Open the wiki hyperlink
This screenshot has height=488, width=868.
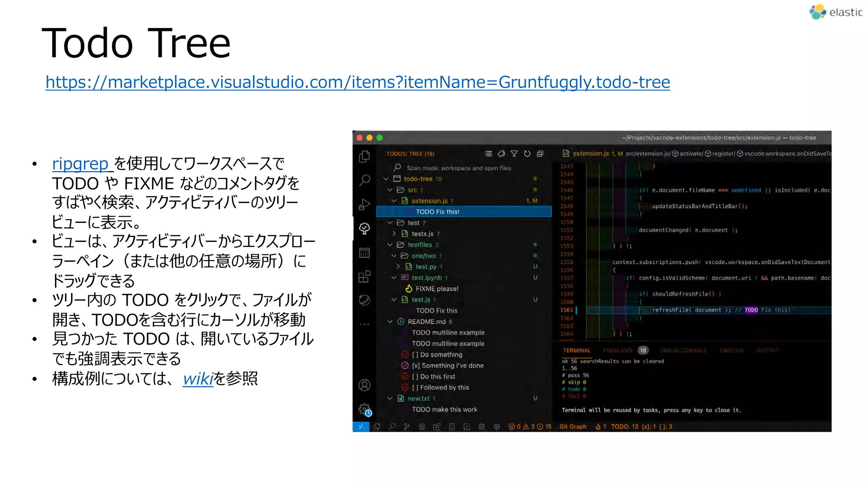198,379
